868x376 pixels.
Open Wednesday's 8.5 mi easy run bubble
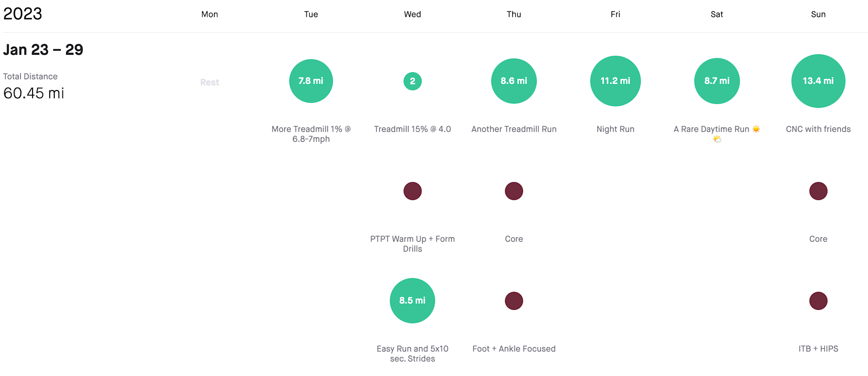[x=412, y=300]
